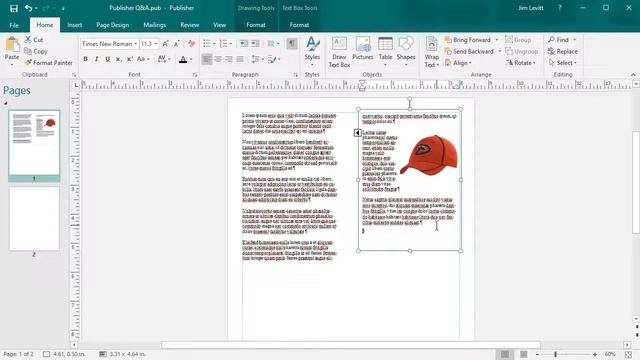Image resolution: width=640 pixels, height=360 pixels.
Task: Open the Select dropdown
Action: [x=562, y=63]
